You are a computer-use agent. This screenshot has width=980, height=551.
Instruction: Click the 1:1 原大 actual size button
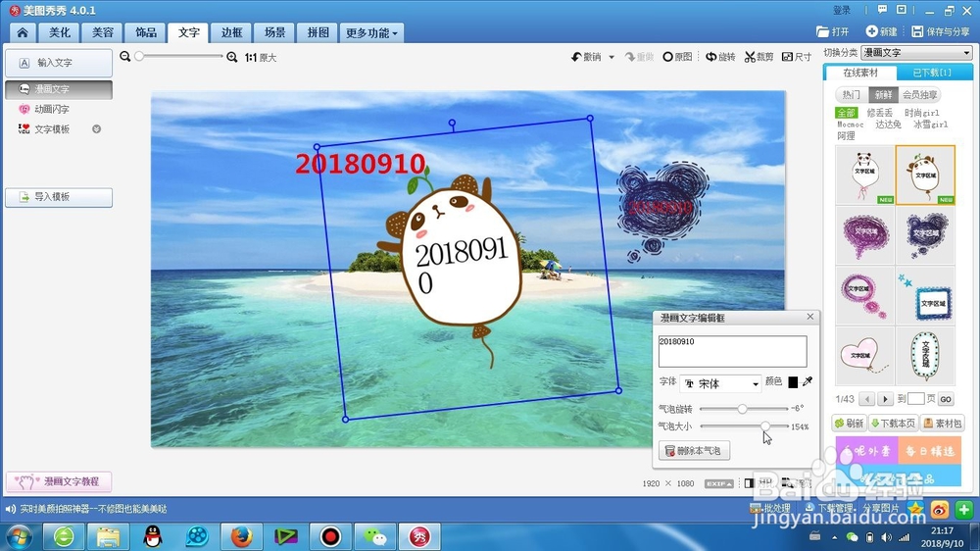pos(260,58)
